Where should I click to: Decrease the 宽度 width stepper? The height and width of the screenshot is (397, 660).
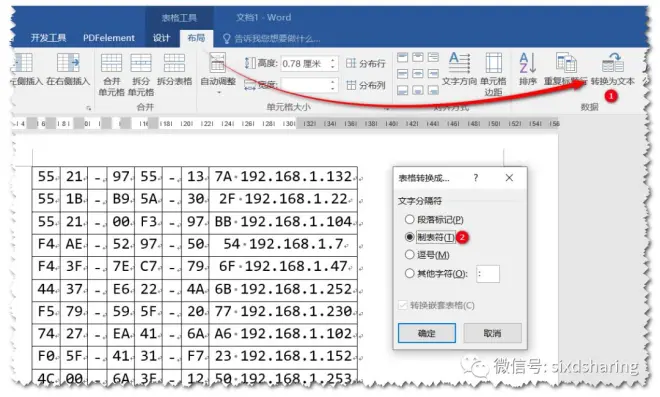coord(333,88)
